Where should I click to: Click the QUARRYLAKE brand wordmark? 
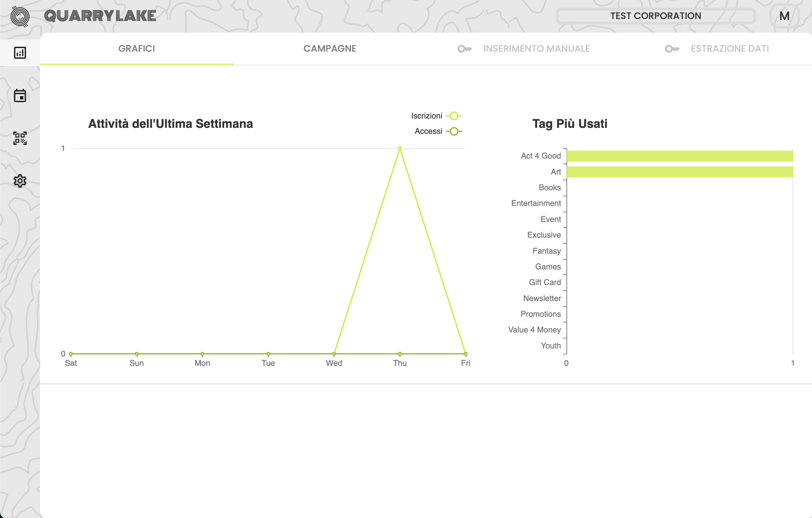(x=100, y=16)
